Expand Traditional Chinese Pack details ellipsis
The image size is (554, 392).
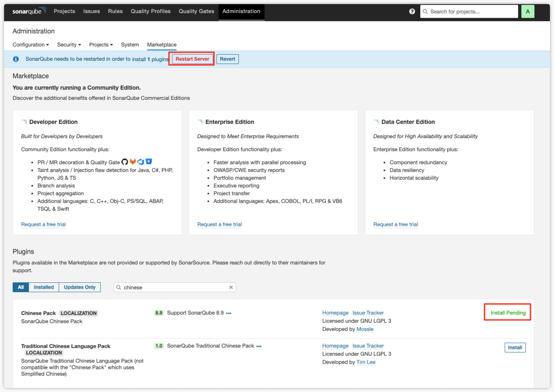[259, 346]
